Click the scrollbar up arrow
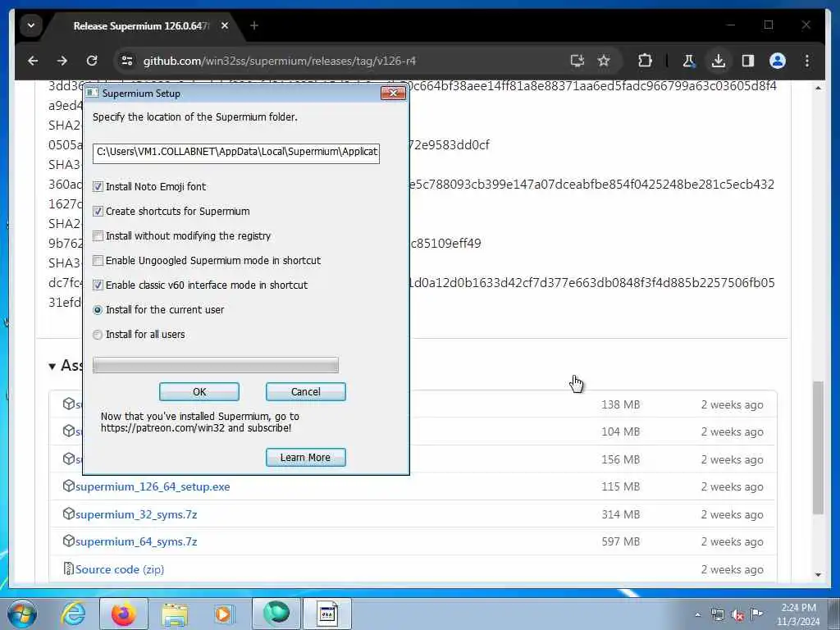This screenshot has width=840, height=630. coord(818,87)
